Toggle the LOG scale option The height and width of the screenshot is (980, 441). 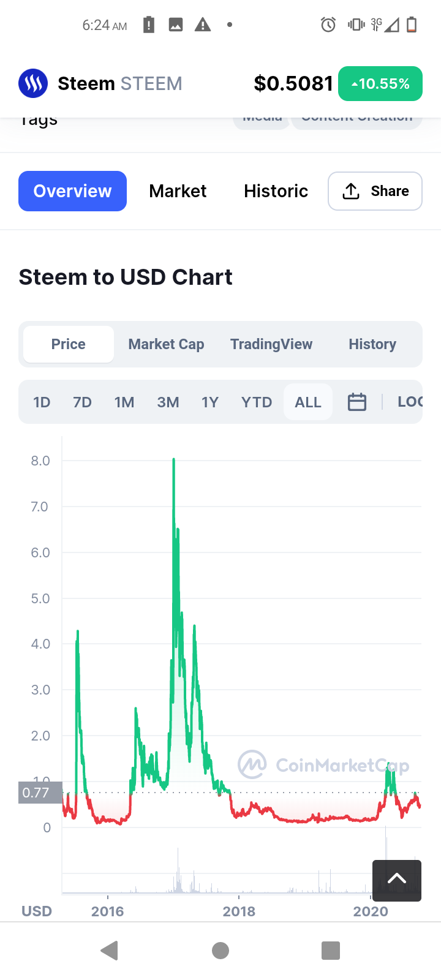tap(410, 402)
